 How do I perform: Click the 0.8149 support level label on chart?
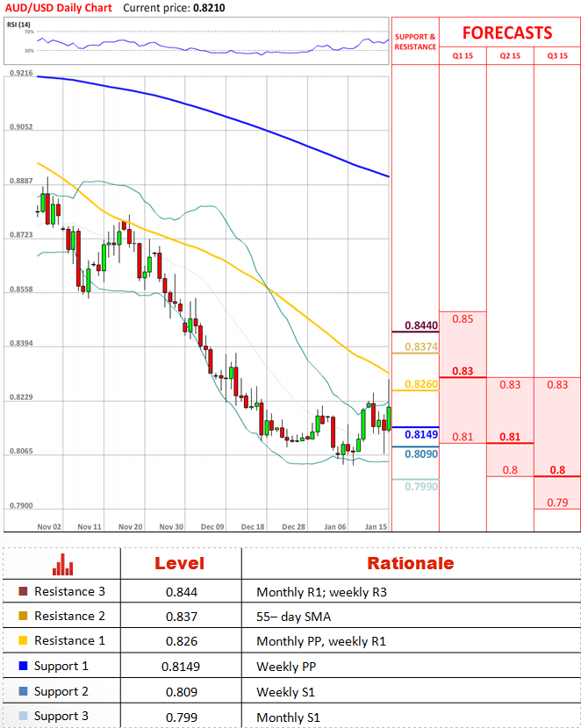pos(421,434)
